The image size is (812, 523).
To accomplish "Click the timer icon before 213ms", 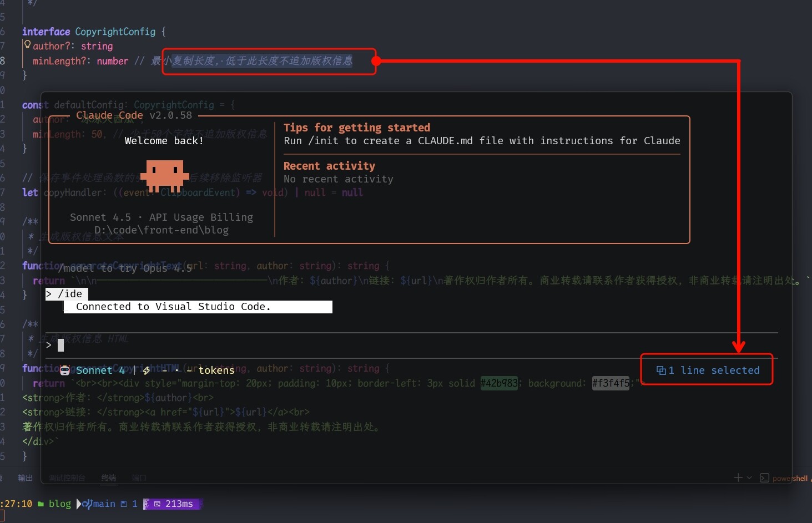I will click(157, 504).
